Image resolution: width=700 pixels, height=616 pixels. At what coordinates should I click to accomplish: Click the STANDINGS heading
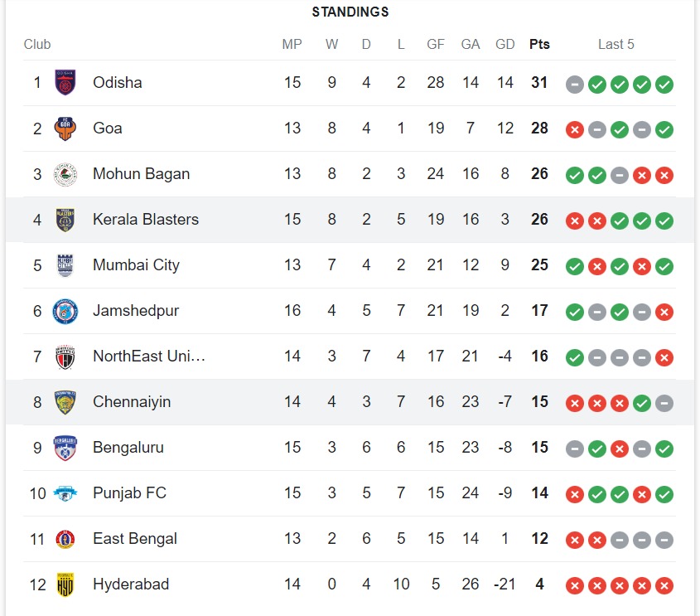350,12
